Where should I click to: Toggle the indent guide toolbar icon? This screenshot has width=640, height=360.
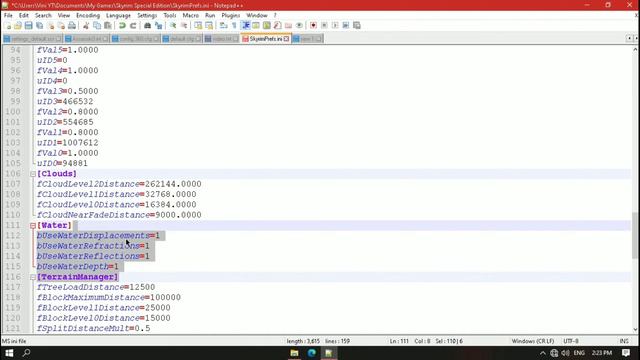246,25
